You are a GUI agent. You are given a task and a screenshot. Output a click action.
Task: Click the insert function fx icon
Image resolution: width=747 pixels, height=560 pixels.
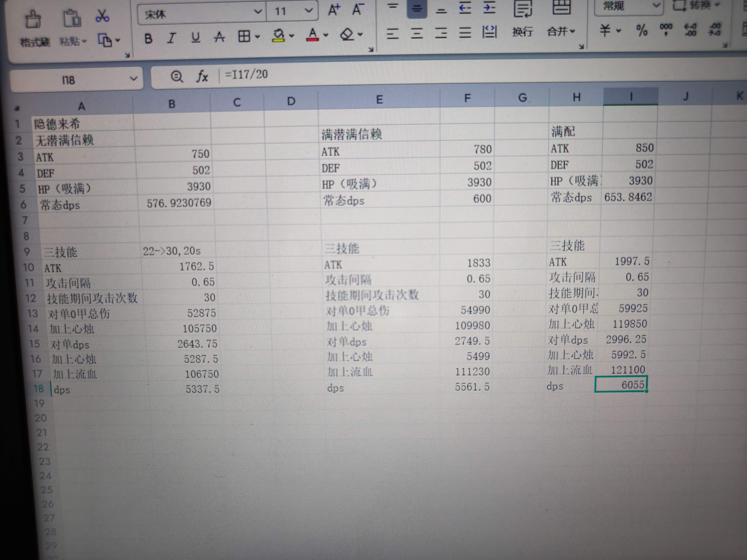[x=202, y=76]
